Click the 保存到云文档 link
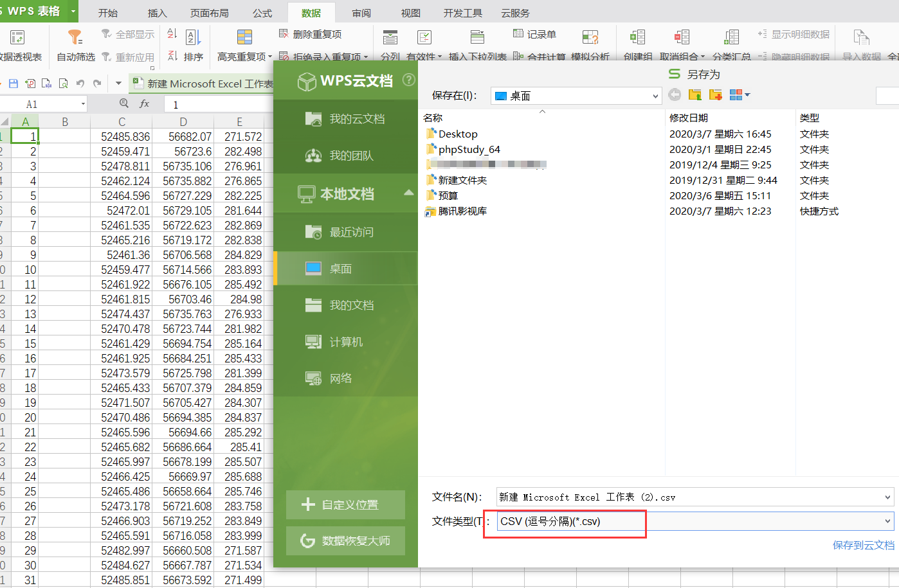This screenshot has width=899, height=588. pos(863,545)
